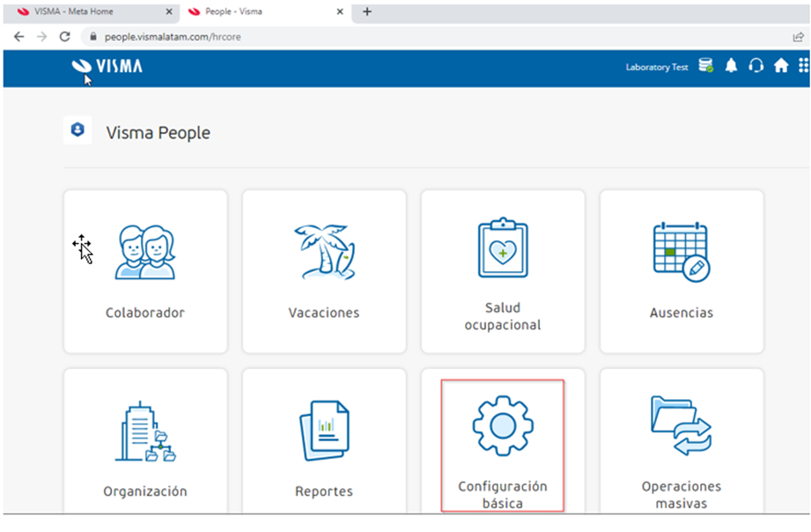
Task: Open support using the headset icon
Action: [x=756, y=65]
